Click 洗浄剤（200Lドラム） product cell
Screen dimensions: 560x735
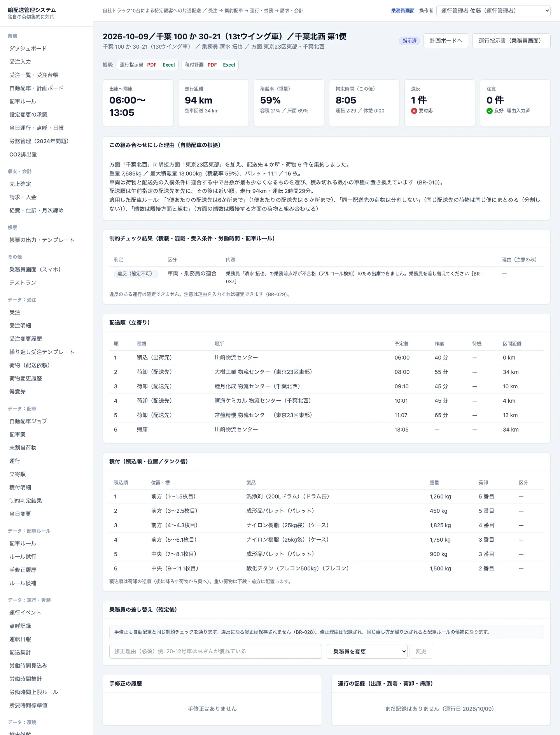click(288, 496)
